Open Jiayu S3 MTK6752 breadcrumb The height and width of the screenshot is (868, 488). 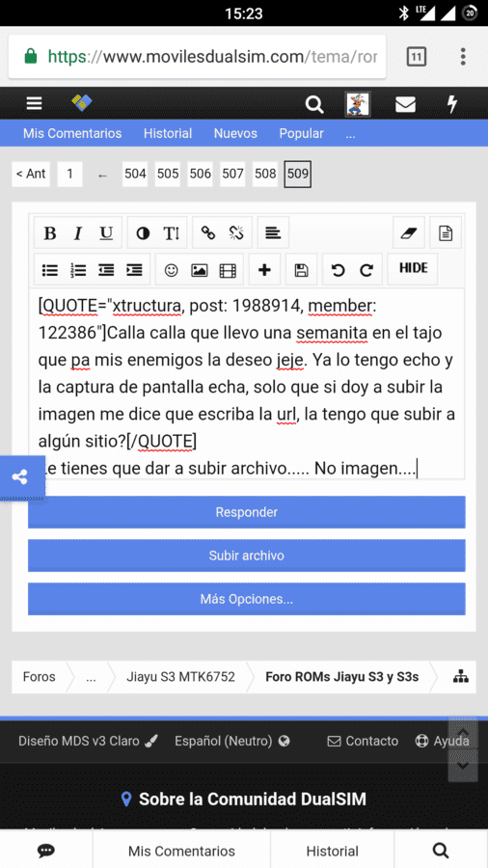tap(180, 676)
